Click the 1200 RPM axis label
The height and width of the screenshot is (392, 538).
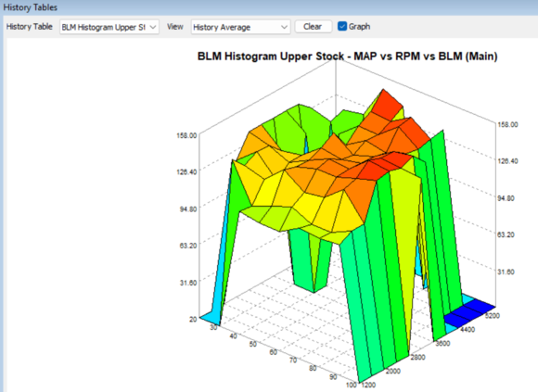368,385
